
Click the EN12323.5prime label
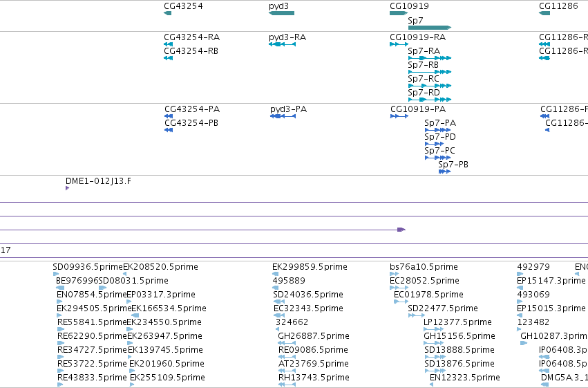[x=464, y=378]
